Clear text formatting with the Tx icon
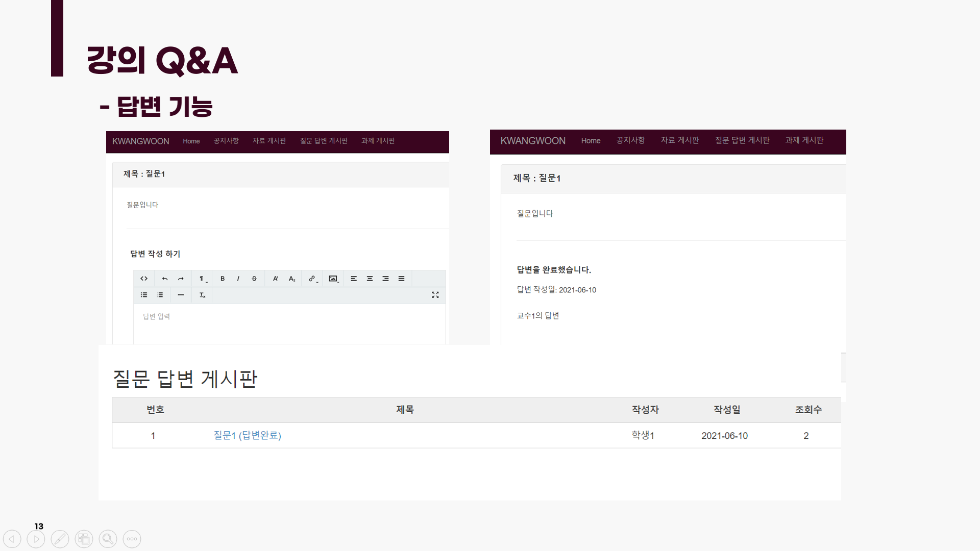Screen dimensions: 980x551 click(202, 295)
